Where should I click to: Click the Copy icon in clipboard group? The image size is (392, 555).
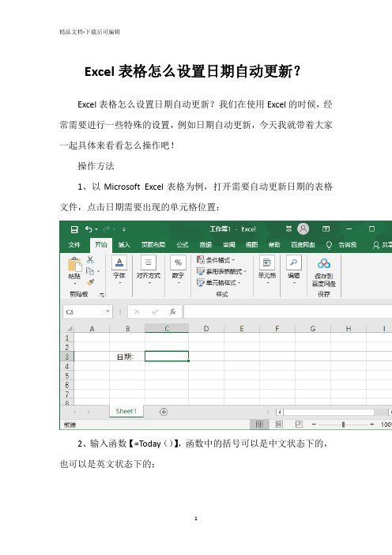[x=90, y=271]
